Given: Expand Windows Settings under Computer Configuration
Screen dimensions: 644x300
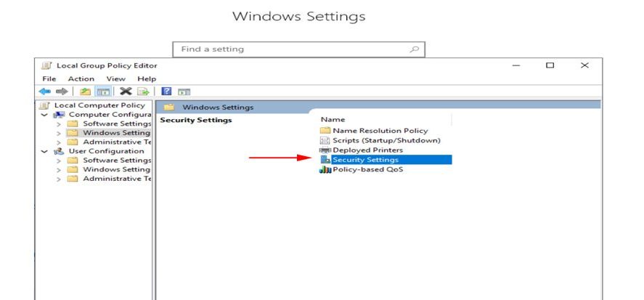Looking at the screenshot, I should click(x=59, y=133).
